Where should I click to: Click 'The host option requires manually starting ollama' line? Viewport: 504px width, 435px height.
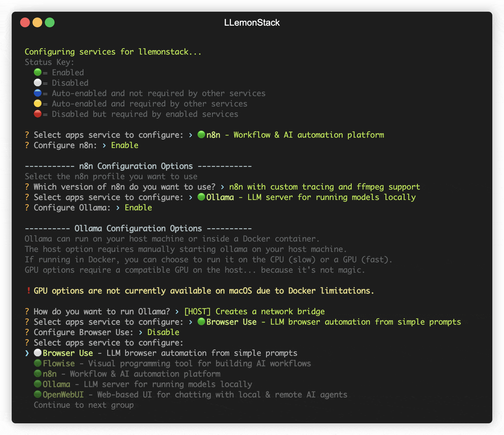[x=186, y=249]
